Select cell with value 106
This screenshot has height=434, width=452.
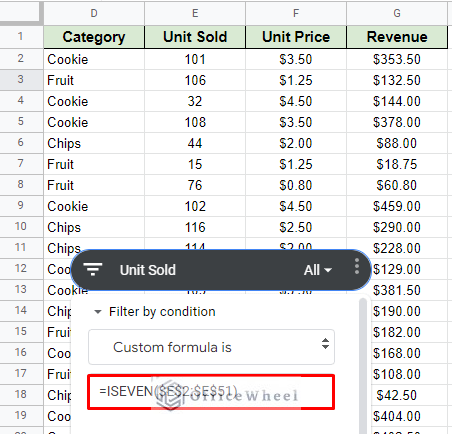(x=195, y=80)
